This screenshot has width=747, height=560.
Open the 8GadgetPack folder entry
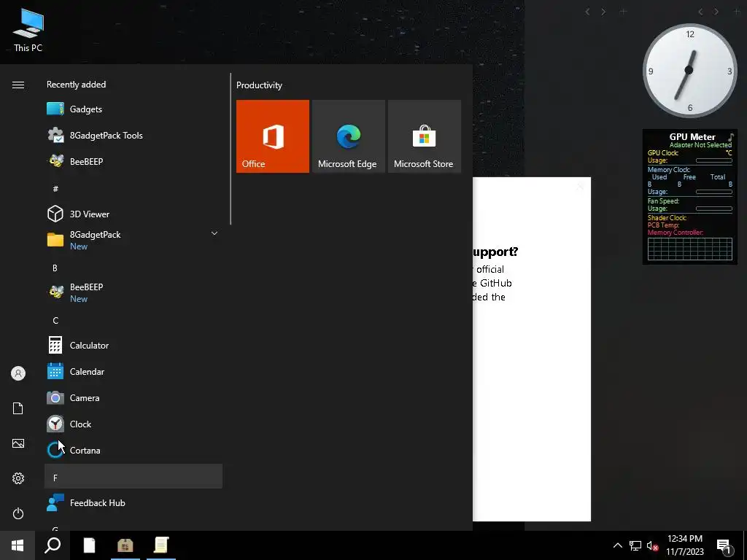click(133, 240)
